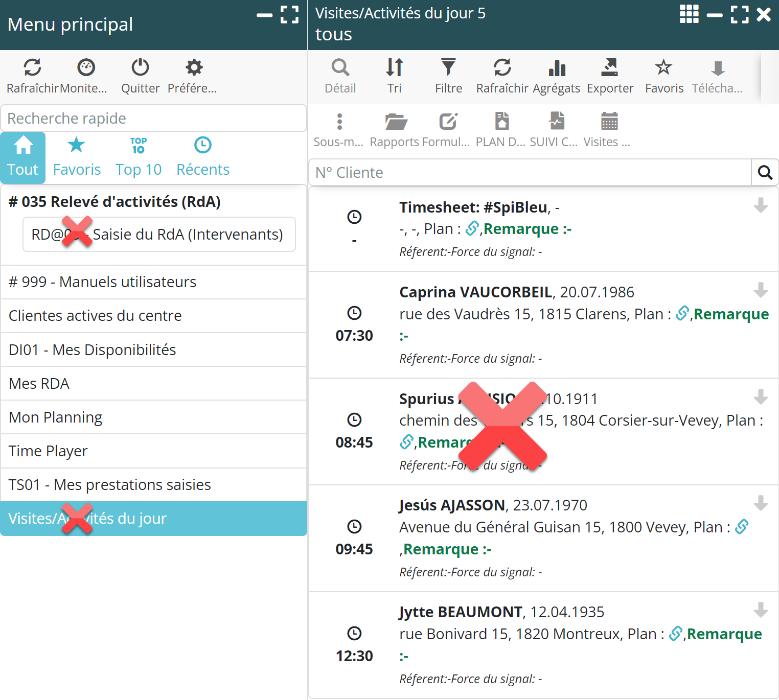This screenshot has height=700, width=779.
Task: Open the Filtre funnel tool
Action: coord(448,68)
